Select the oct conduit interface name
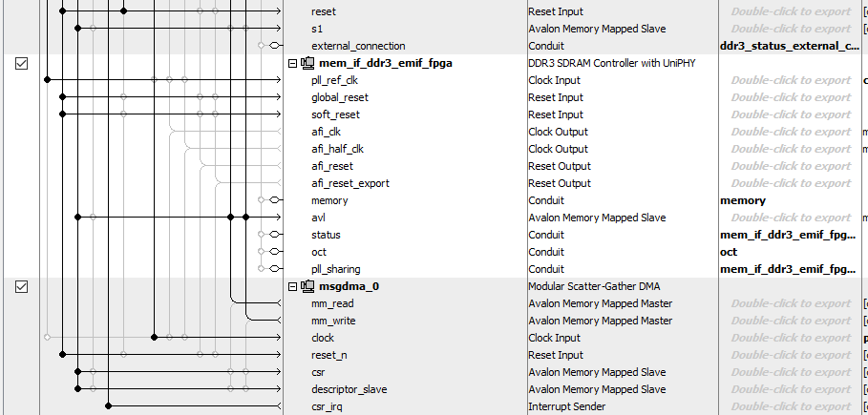Viewport: 868px width, 415px height. (x=319, y=252)
